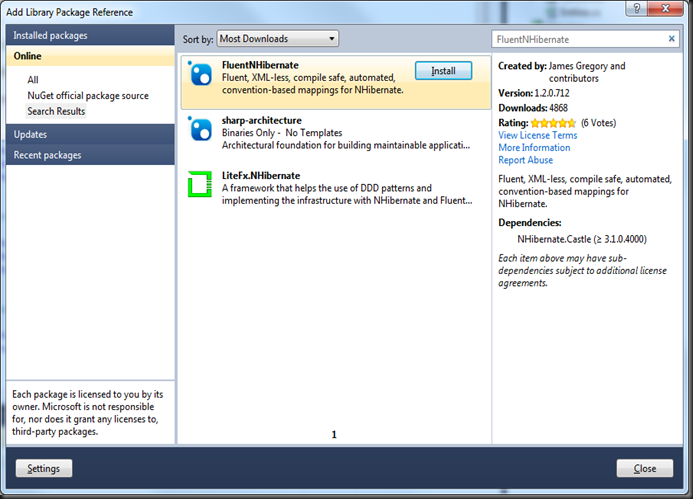Viewport: 693px width, 499px height.
Task: Click the rating stars for FluentNHibernate
Action: pos(553,123)
